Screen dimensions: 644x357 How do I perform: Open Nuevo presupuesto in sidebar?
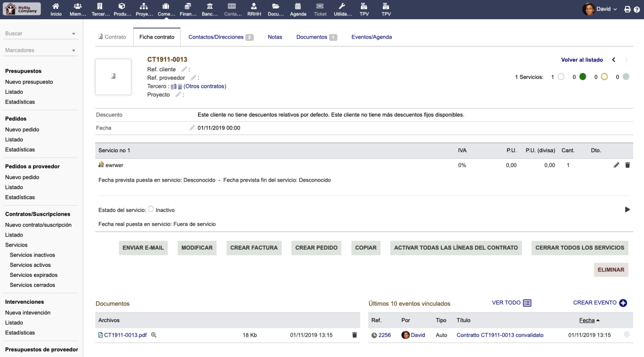[x=29, y=82]
